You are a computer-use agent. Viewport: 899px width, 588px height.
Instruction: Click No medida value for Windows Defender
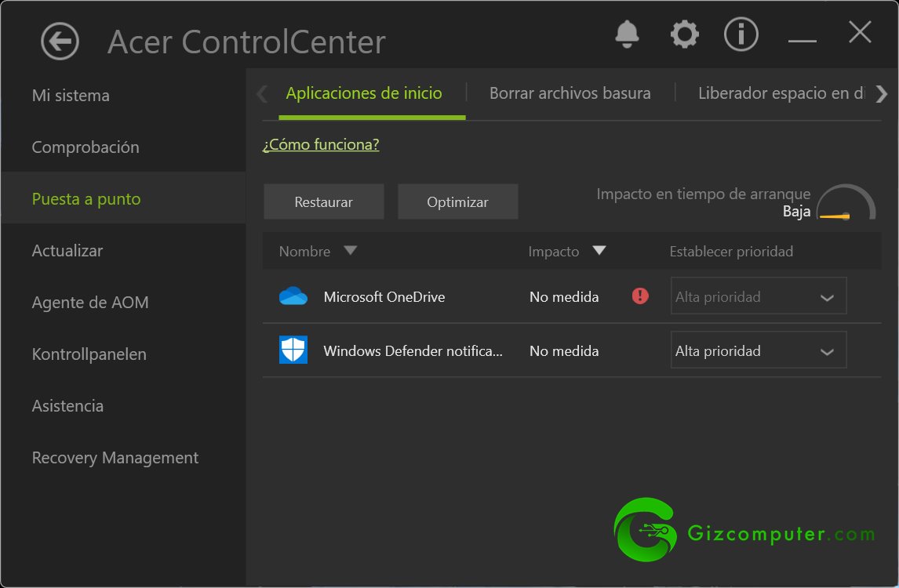tap(564, 350)
